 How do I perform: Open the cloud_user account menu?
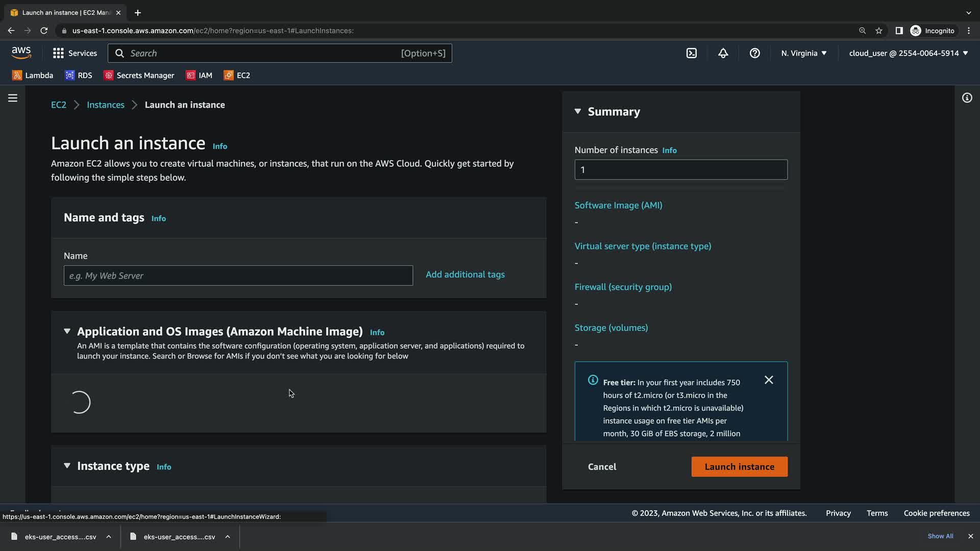click(908, 53)
